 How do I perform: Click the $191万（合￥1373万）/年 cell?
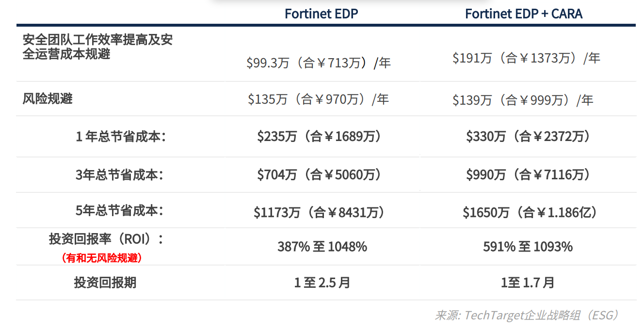point(526,58)
